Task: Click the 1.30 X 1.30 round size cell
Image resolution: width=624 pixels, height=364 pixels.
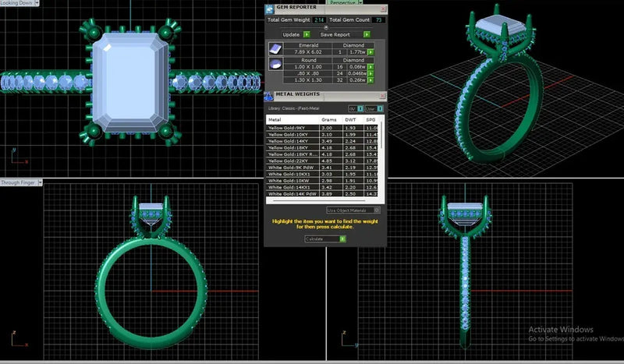Action: (x=308, y=80)
